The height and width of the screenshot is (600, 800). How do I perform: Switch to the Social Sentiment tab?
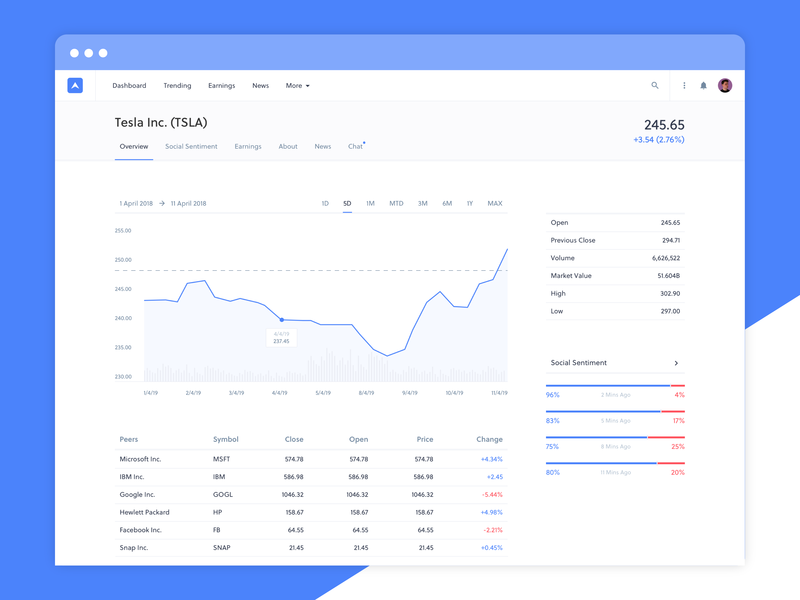191,146
